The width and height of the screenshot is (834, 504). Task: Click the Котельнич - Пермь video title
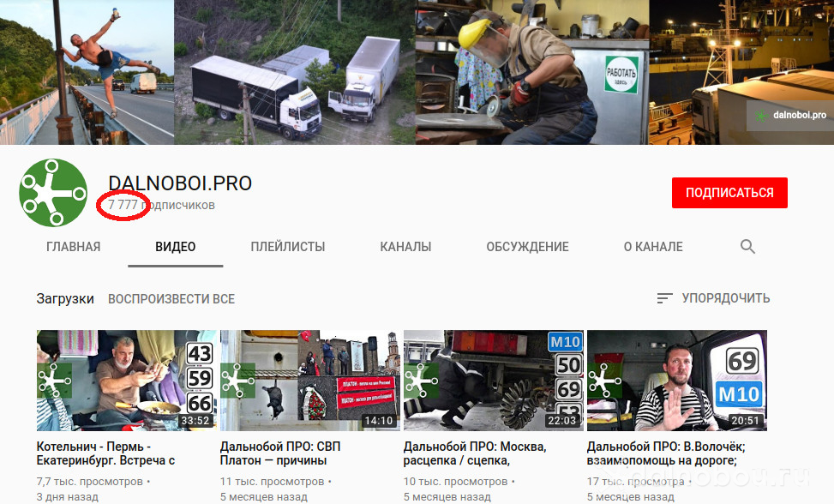tap(105, 453)
